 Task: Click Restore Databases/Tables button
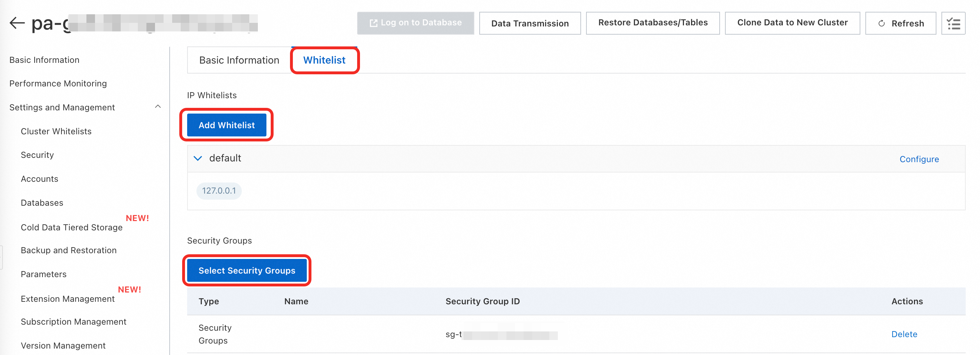(652, 23)
